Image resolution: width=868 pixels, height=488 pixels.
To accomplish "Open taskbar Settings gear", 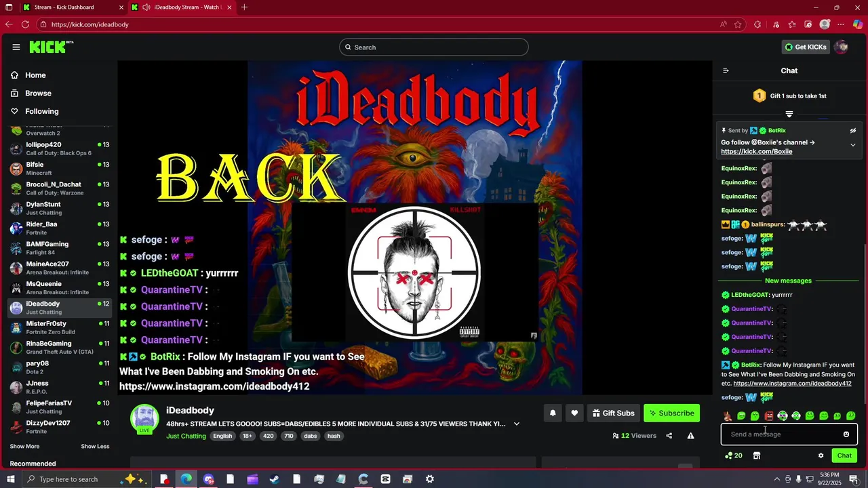I will [x=429, y=479].
